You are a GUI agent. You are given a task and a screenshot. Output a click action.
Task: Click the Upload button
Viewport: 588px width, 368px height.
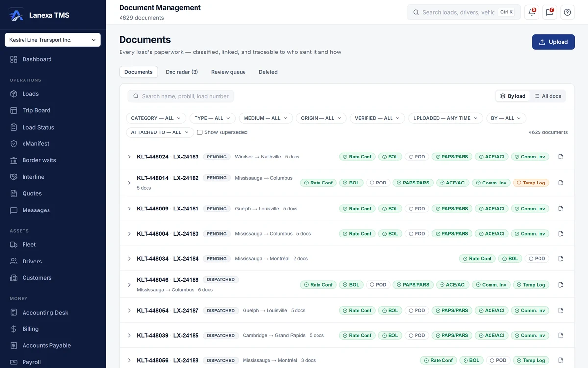point(553,42)
